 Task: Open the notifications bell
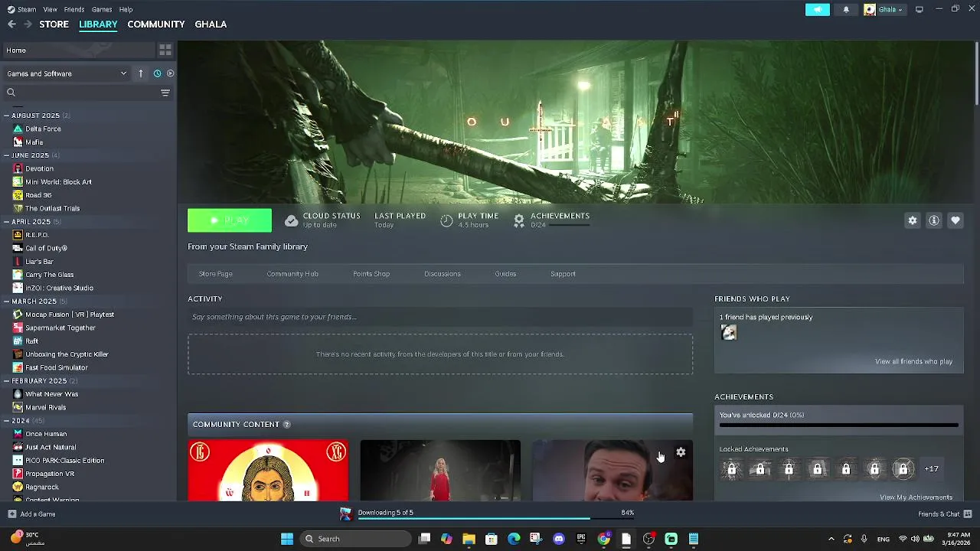coord(846,9)
